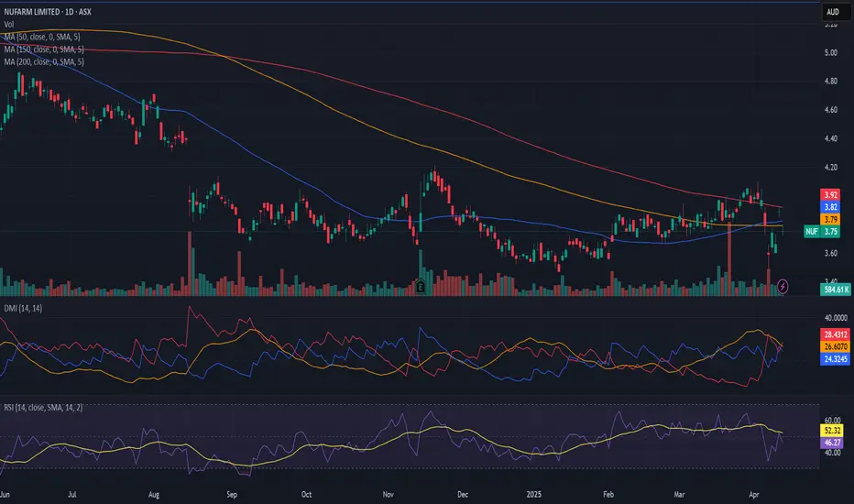Click the lightning bolt event icon
Screen dimensions: 854x504
[x=783, y=286]
